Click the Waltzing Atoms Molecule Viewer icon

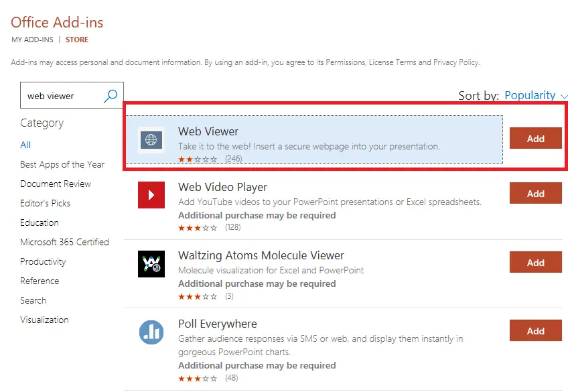(x=151, y=264)
